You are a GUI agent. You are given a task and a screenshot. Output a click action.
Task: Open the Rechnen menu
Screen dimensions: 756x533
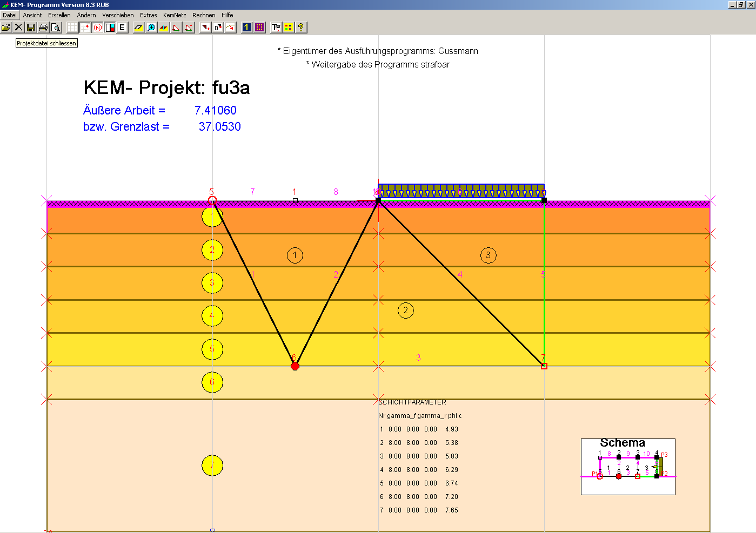point(204,15)
